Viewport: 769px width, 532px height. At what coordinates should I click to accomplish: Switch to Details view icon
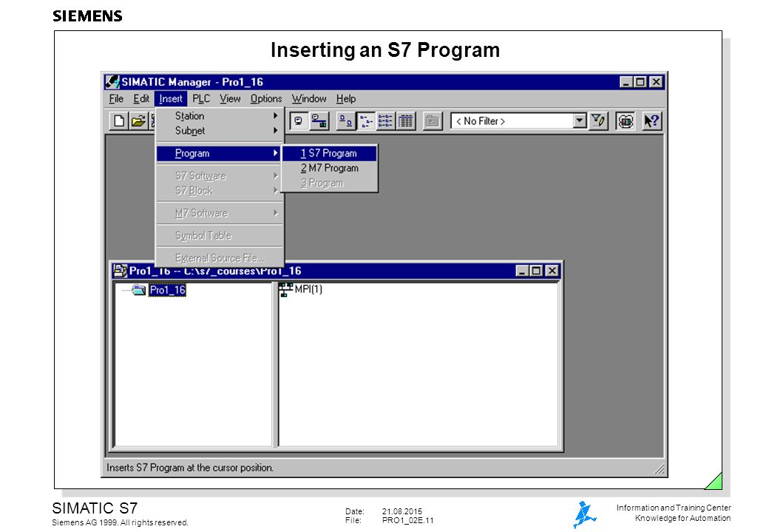click(x=406, y=121)
